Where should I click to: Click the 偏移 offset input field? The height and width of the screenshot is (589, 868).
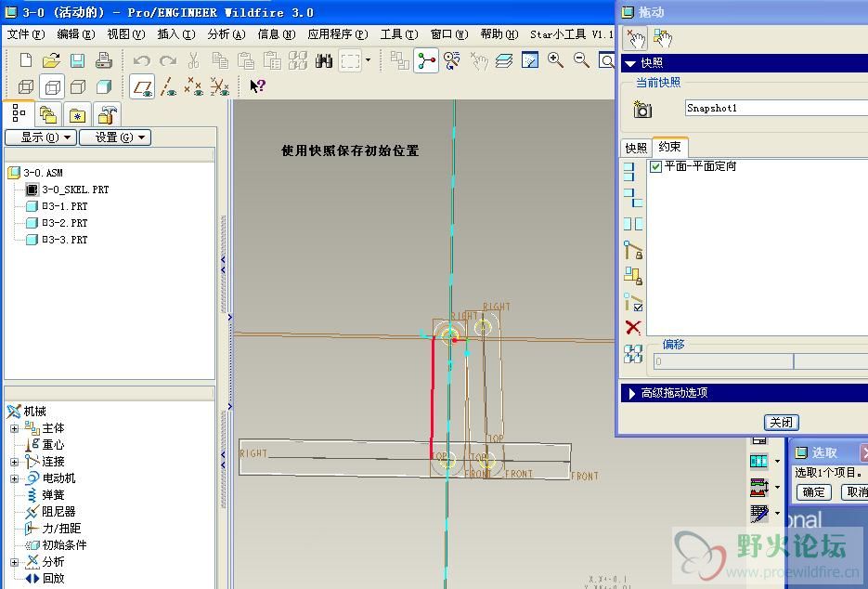tap(723, 361)
